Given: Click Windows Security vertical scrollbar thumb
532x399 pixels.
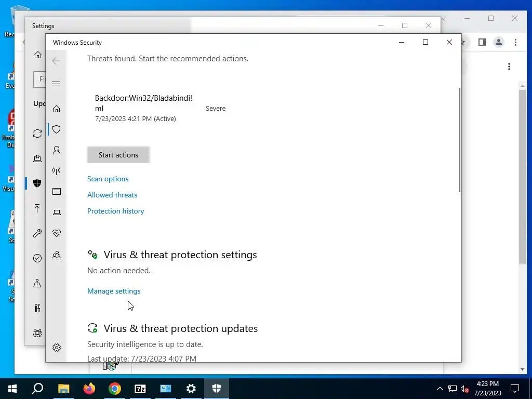Looking at the screenshot, I should coord(459,140).
